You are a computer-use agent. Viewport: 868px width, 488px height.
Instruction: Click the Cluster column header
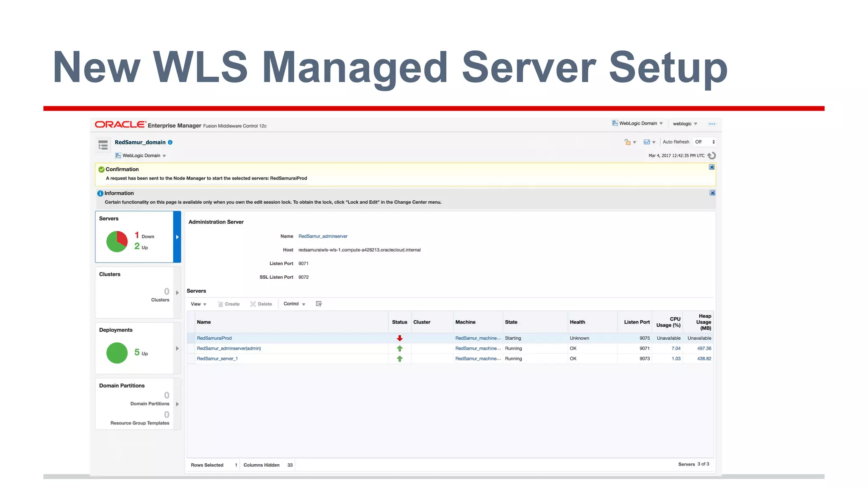pos(431,322)
